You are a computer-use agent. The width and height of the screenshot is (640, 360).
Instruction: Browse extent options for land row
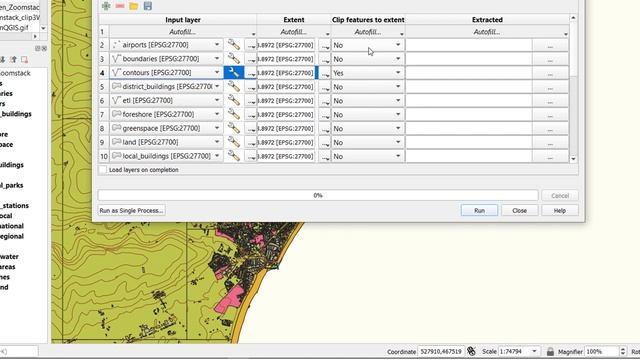click(325, 142)
